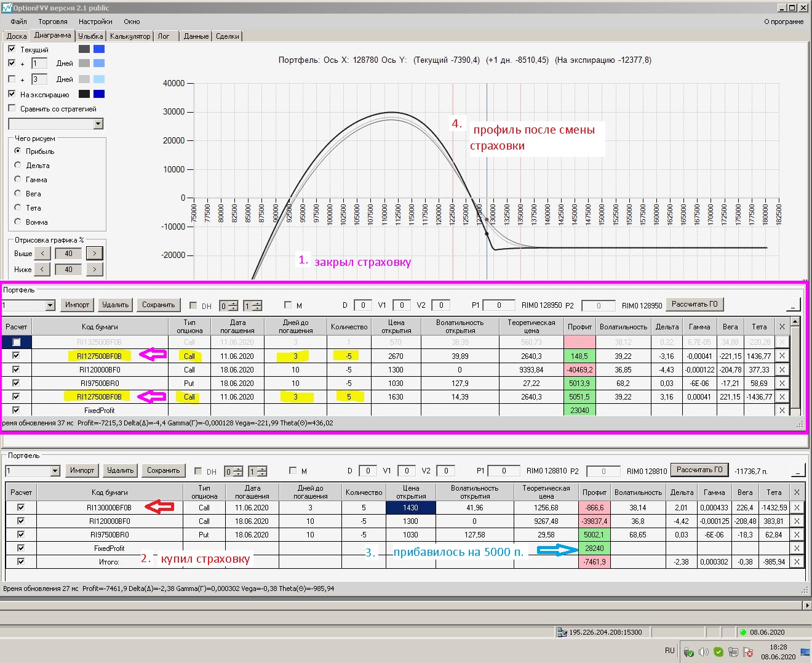The image size is (812, 663).
Task: Remove the FixedProfit row in lower portfolio table
Action: [797, 548]
